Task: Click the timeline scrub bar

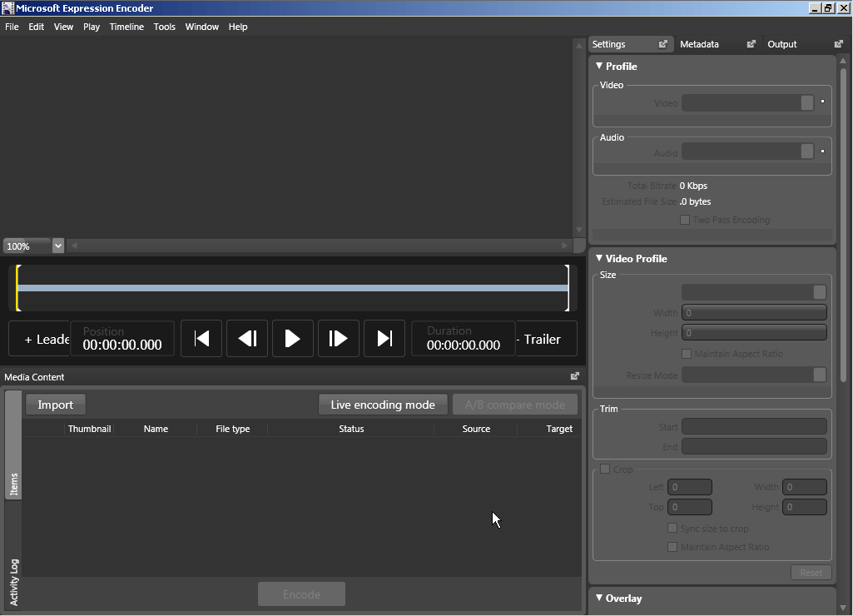Action: 291,288
